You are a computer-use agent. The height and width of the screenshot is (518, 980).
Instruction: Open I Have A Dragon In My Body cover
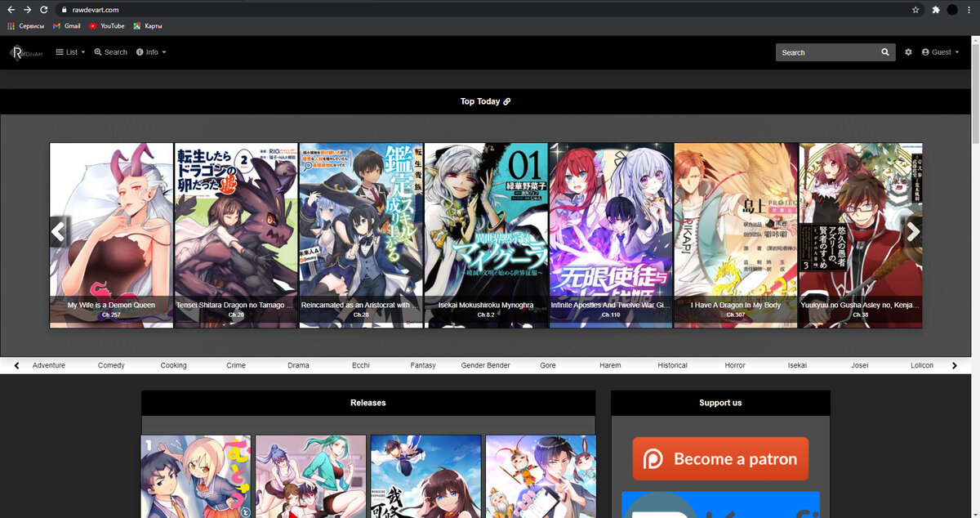(736, 235)
